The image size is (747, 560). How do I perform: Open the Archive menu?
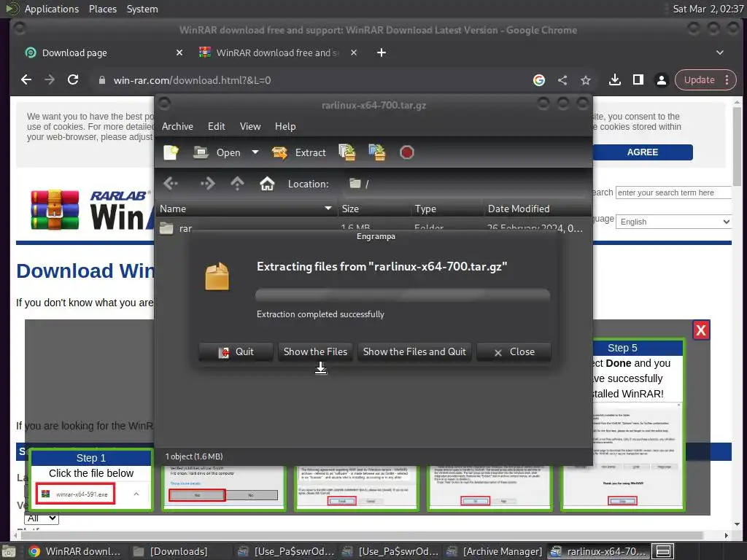click(x=177, y=126)
